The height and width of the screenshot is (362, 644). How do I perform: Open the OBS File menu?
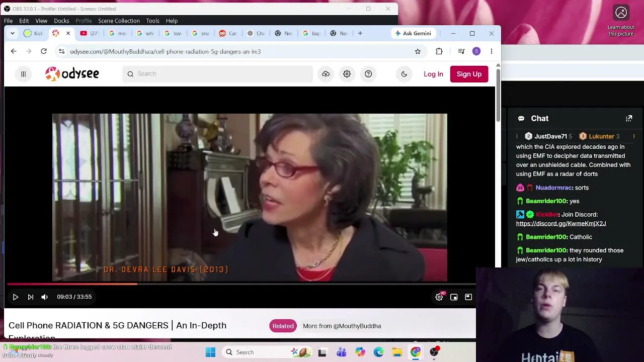[x=9, y=21]
